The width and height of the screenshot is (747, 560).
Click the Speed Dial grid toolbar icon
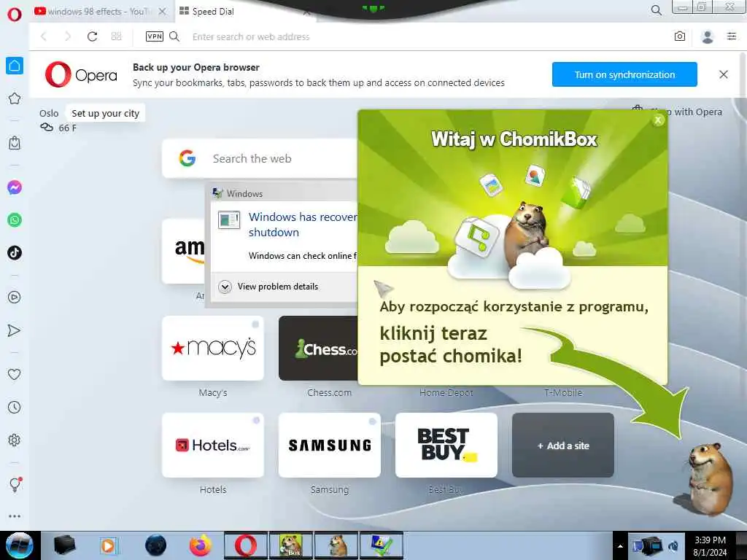[116, 36]
